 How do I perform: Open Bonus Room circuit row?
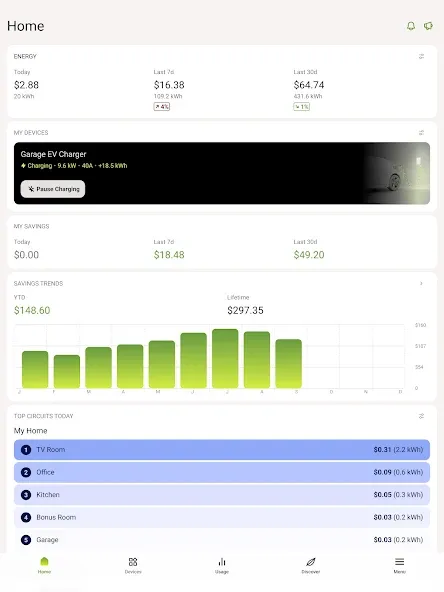tap(222, 517)
